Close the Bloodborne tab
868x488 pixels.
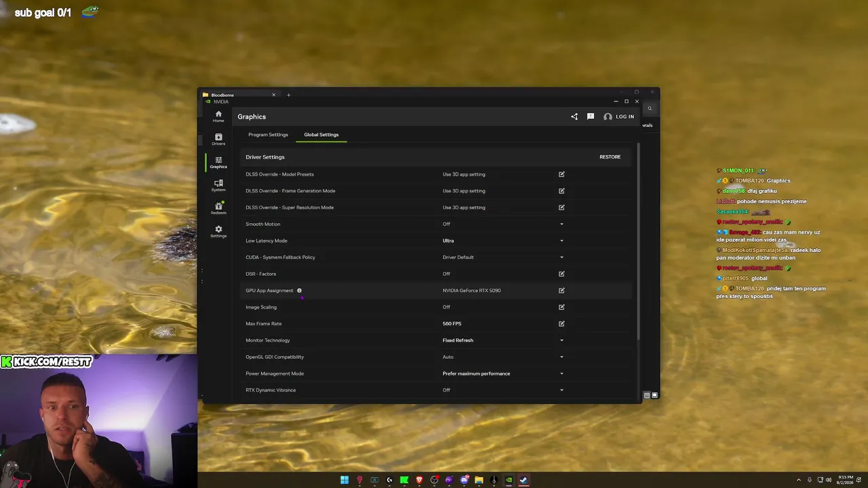point(273,95)
